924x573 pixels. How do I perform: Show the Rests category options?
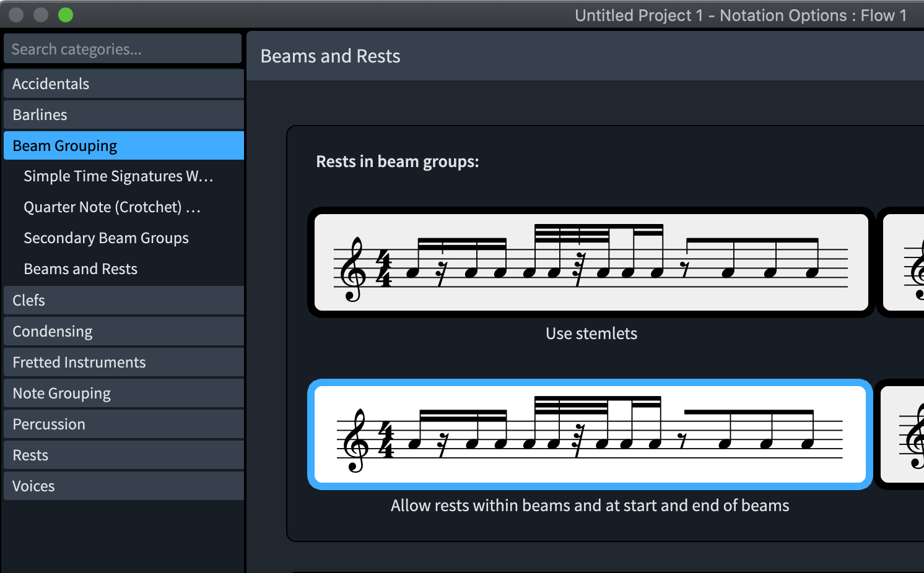(x=123, y=455)
